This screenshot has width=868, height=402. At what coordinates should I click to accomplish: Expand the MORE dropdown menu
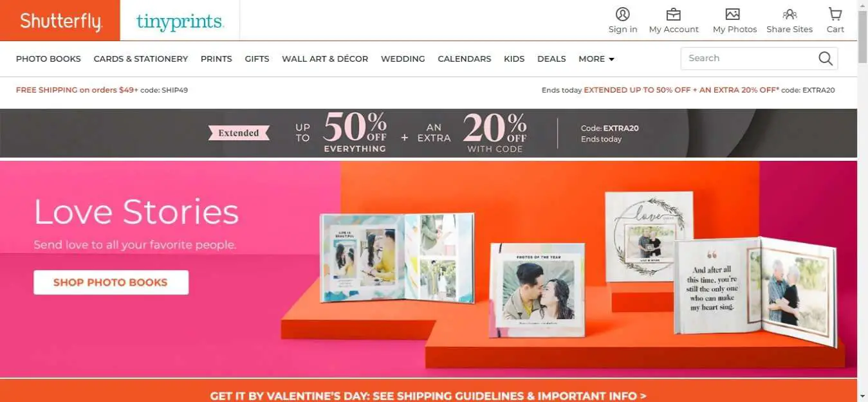click(596, 59)
